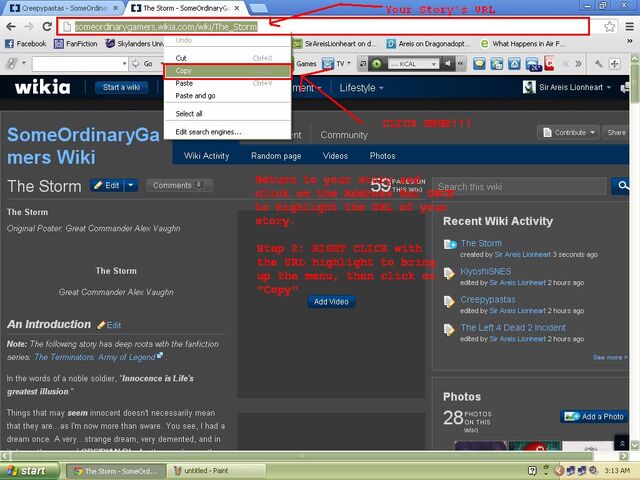
Task: Click the Share button
Action: [616, 133]
